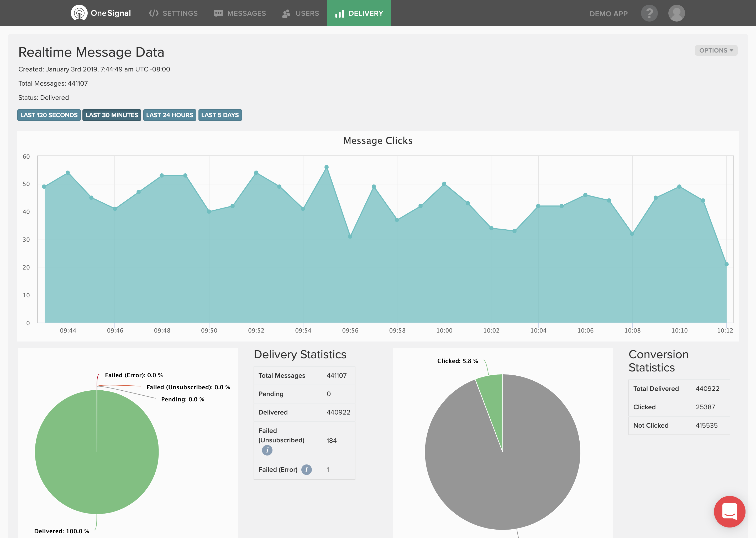Screen dimensions: 756x538
Task: Click the Failed (Error) value 1
Action: point(328,469)
